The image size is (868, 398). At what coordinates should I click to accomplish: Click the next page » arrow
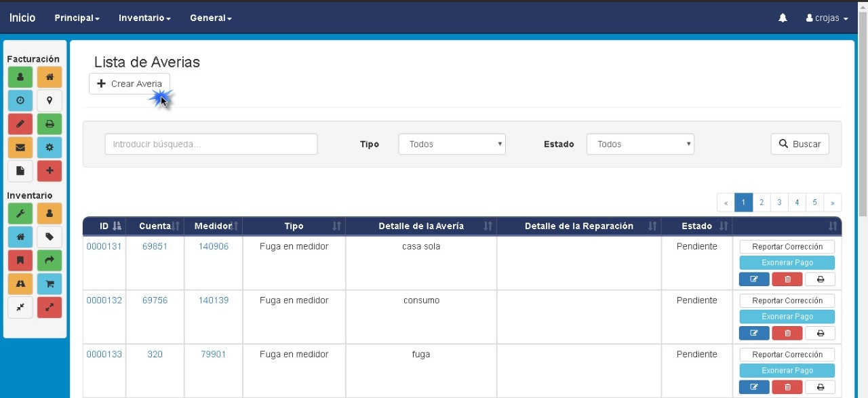pyautogui.click(x=832, y=202)
